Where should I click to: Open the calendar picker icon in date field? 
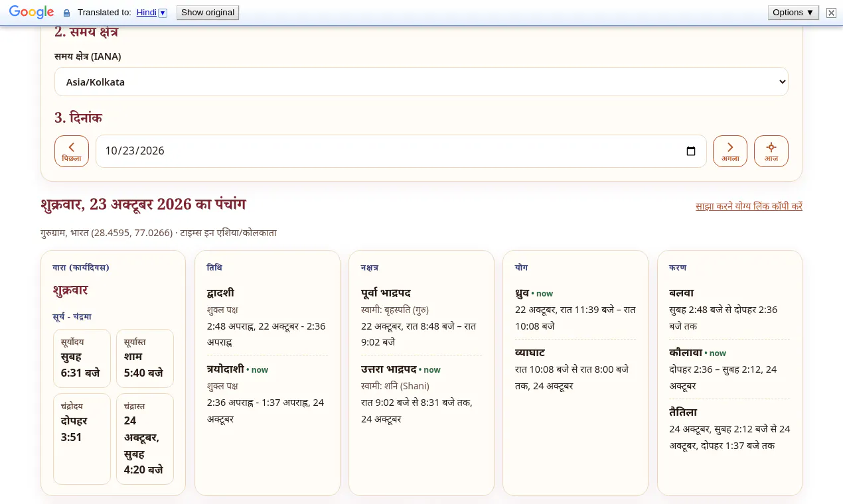(691, 151)
